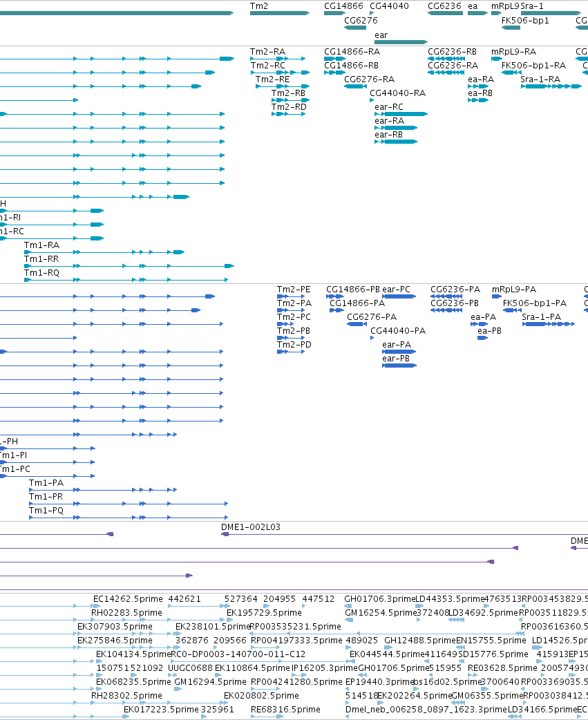Select protein ear-PB
This screenshot has width=588, height=720.
click(399, 366)
